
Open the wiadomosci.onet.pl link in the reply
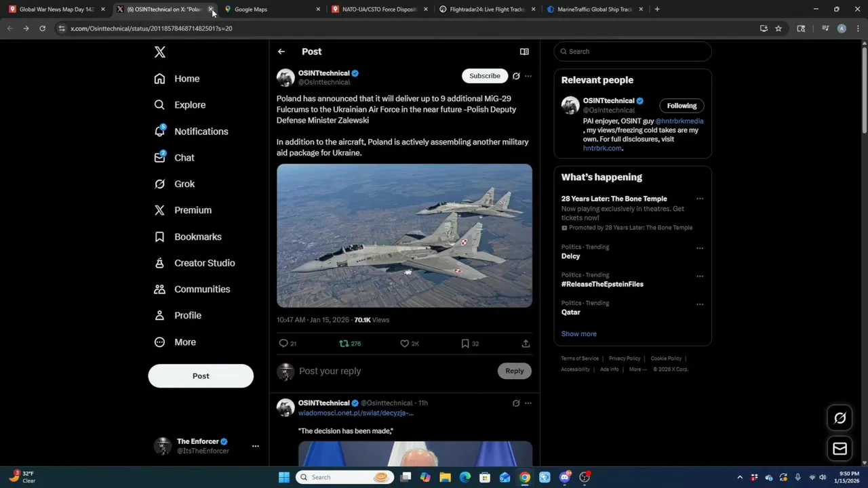point(355,413)
